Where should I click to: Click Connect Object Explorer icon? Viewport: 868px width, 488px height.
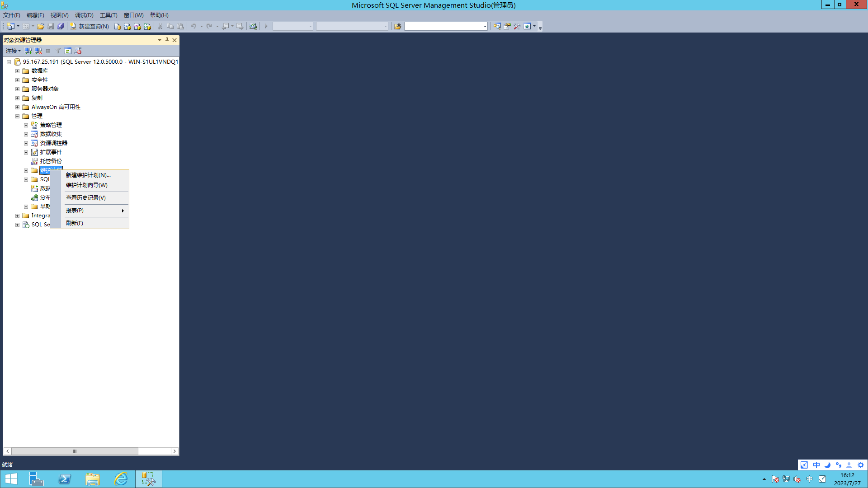click(28, 51)
